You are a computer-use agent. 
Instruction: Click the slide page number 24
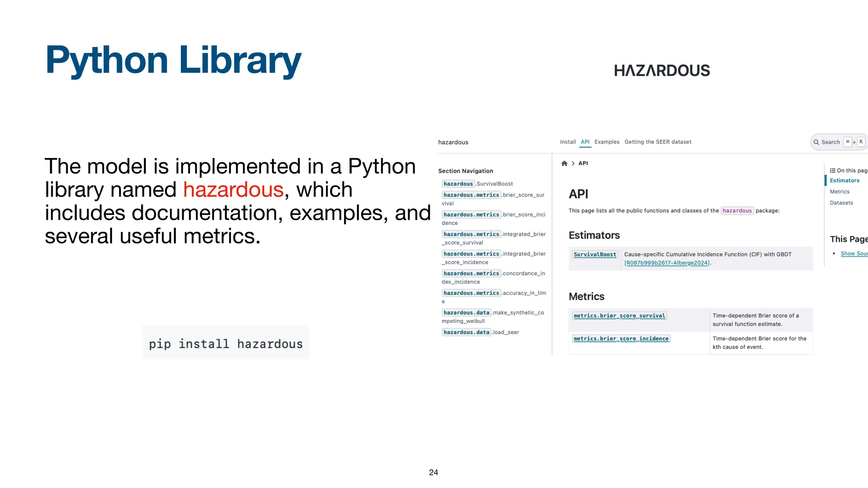pos(434,472)
